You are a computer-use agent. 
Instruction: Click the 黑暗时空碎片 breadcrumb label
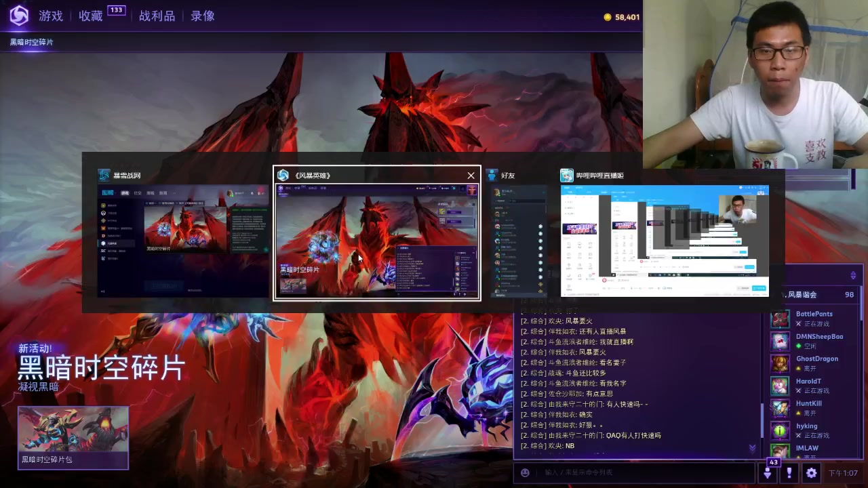pyautogui.click(x=31, y=42)
